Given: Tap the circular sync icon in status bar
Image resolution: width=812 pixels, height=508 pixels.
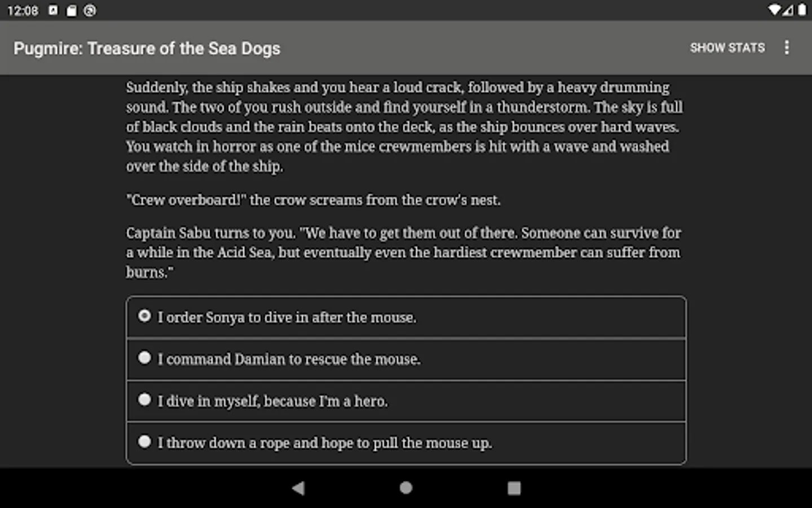Looking at the screenshot, I should (90, 10).
